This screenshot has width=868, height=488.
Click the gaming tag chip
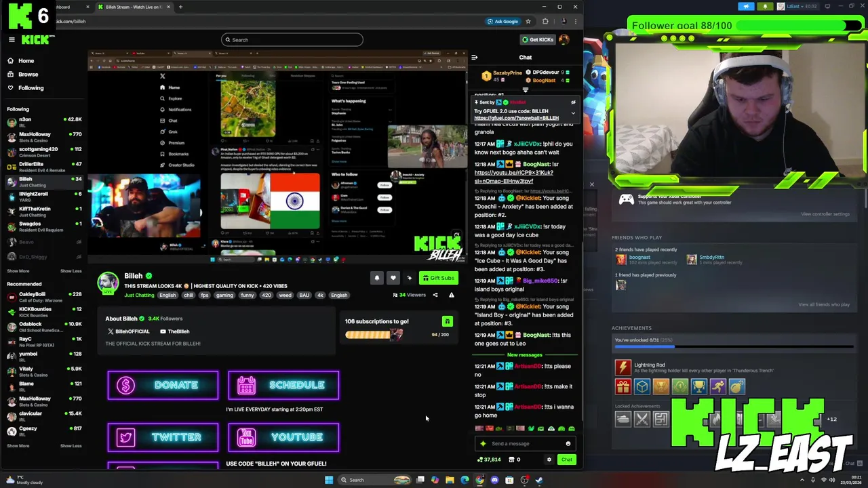pyautogui.click(x=225, y=296)
